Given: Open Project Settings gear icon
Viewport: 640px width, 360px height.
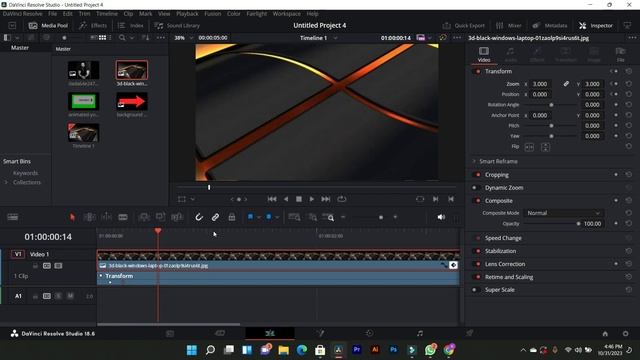Looking at the screenshot, I should (625, 334).
